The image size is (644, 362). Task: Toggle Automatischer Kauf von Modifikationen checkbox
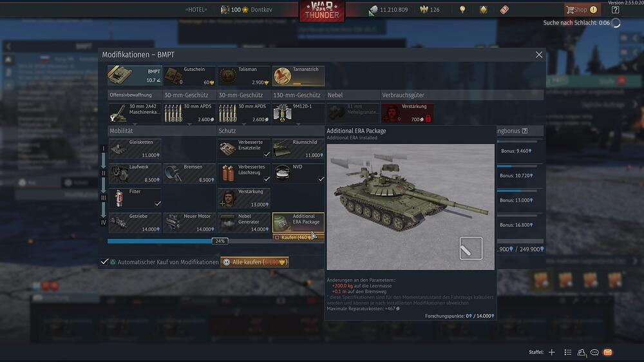click(104, 262)
